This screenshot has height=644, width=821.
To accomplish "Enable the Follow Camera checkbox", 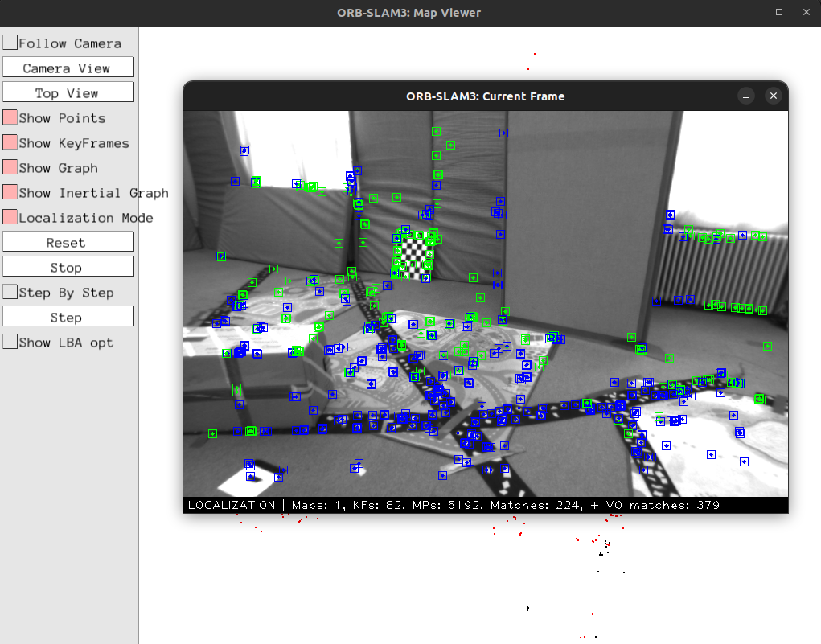I will [10, 43].
